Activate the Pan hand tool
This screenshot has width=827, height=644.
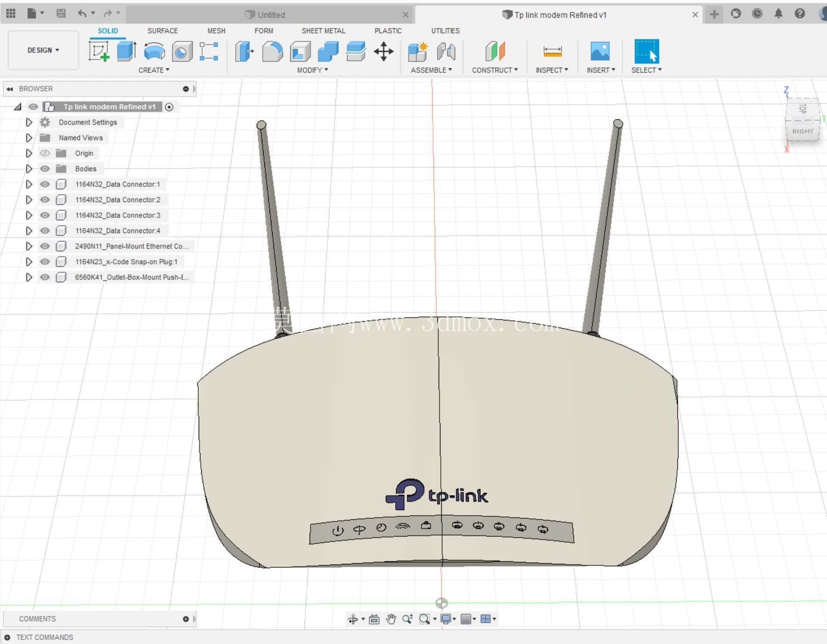point(391,619)
